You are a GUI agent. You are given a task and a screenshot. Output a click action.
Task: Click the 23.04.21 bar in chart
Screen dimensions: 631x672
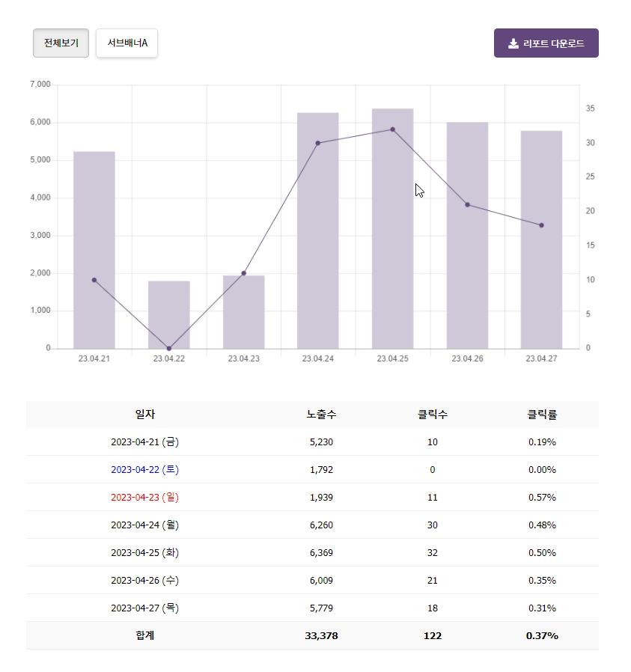coord(94,250)
